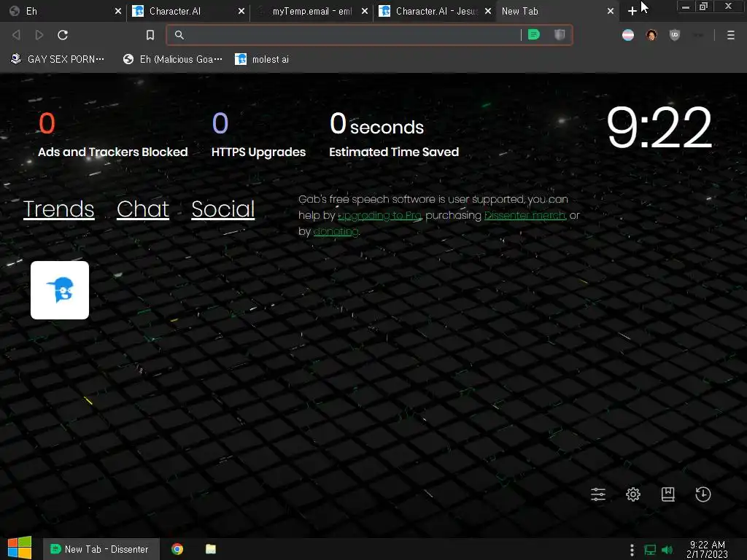
Task: Click the Estimated Time Saved stat
Action: (x=394, y=134)
